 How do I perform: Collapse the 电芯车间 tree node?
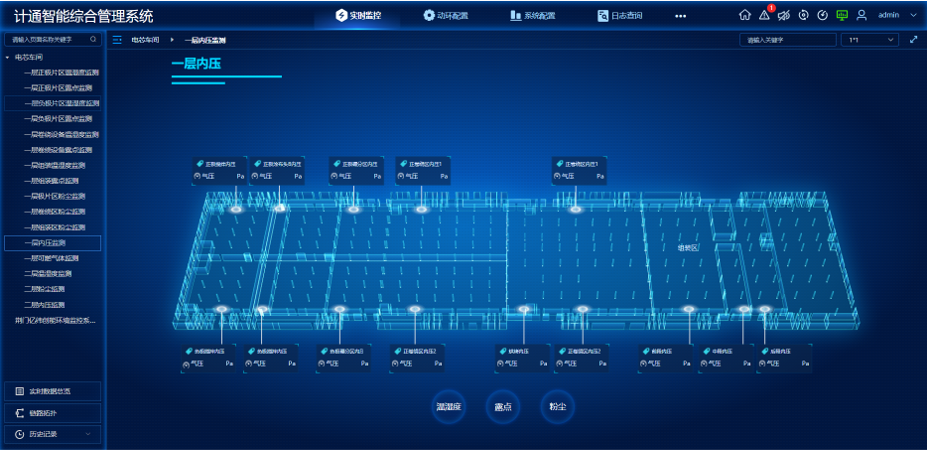coord(8,57)
